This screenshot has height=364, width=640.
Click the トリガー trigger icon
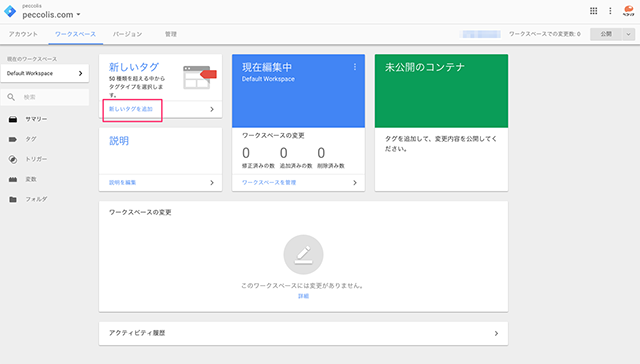coord(13,159)
